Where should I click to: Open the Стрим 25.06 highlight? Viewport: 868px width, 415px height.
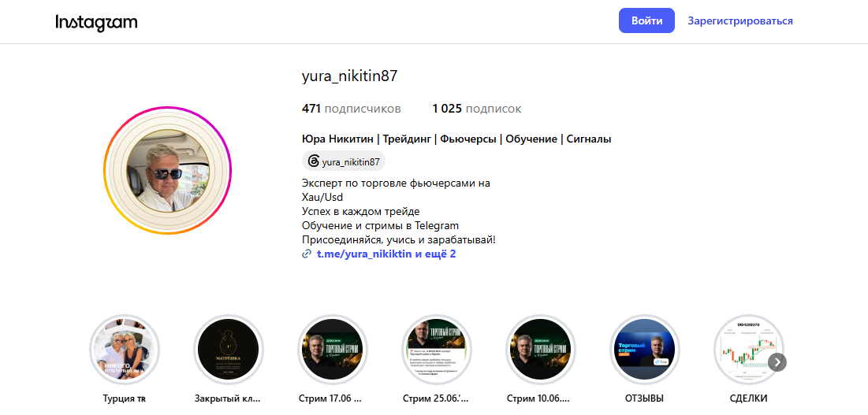(x=436, y=350)
